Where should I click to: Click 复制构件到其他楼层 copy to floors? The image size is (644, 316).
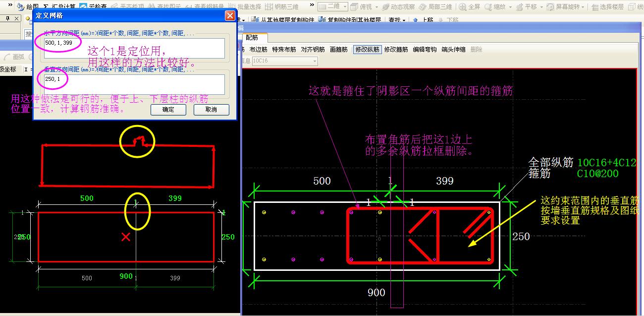350,20
